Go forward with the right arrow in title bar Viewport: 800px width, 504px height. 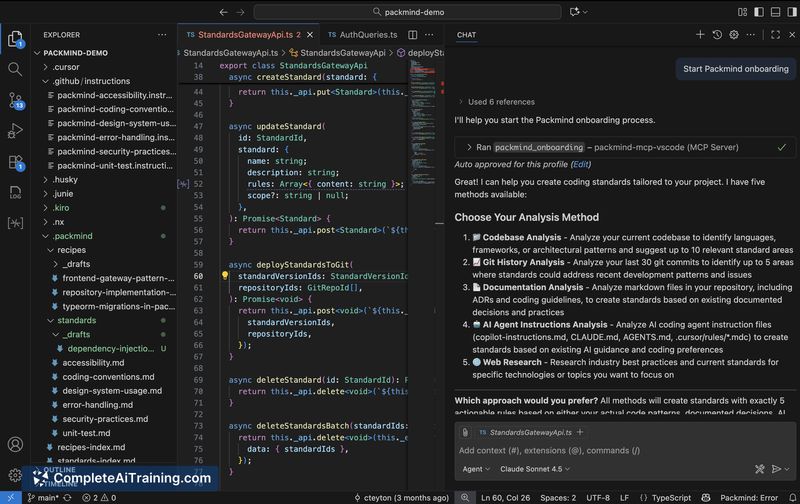(240, 12)
